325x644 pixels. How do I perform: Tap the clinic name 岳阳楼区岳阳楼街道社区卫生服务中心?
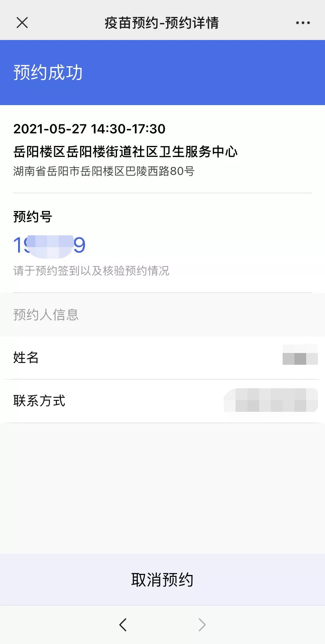coord(125,152)
